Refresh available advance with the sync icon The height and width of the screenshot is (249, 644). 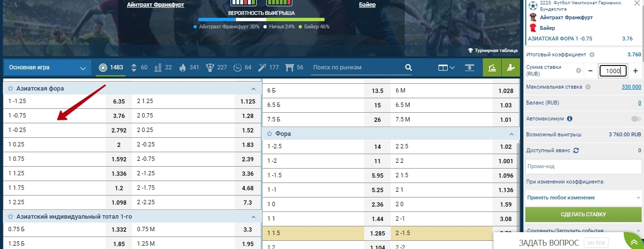coord(576,150)
